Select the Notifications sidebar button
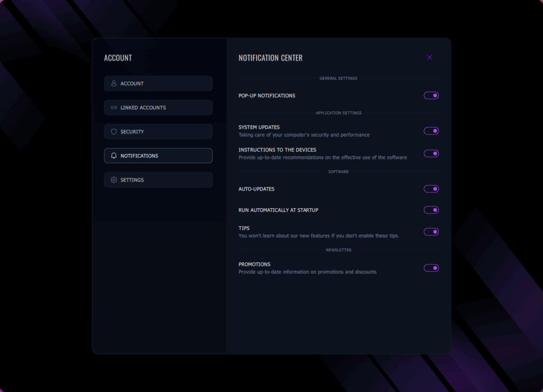Viewport: 543px width, 392px height. tap(158, 156)
